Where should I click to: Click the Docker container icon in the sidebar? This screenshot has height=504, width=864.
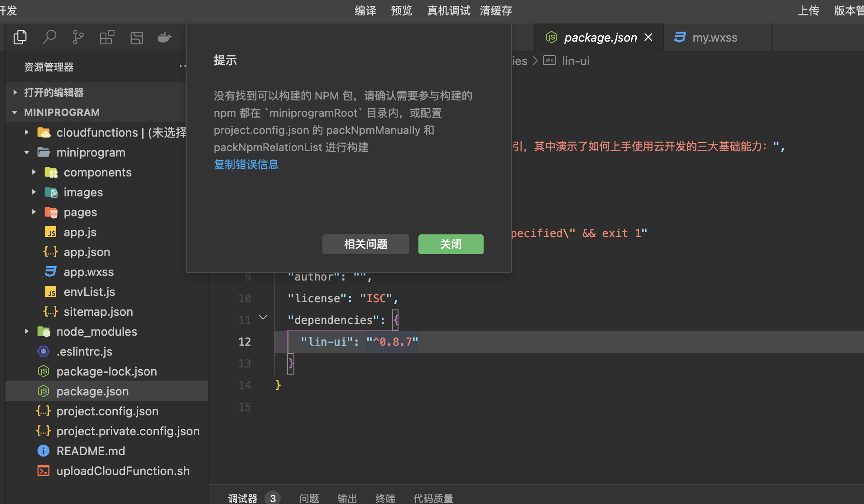point(164,37)
